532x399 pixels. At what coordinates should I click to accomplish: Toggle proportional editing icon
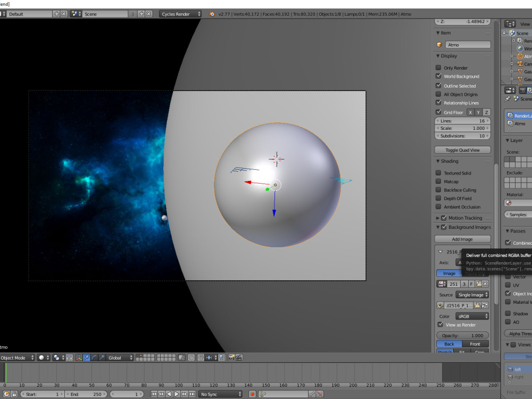coord(192,358)
